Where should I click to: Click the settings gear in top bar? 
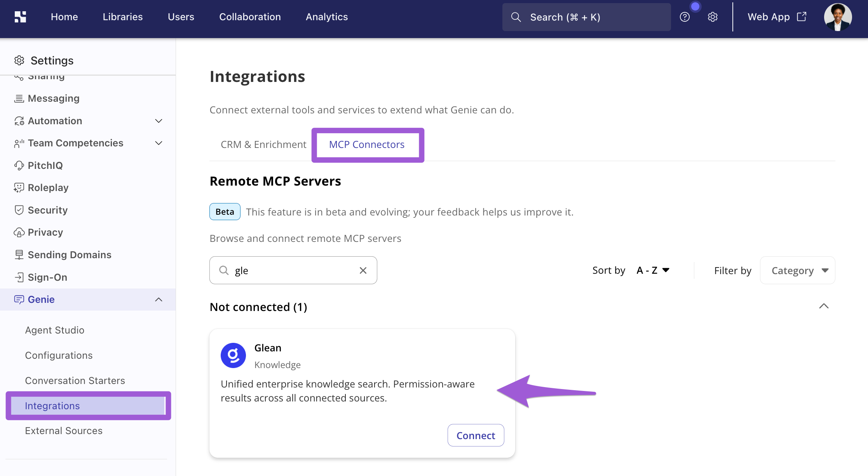point(713,17)
